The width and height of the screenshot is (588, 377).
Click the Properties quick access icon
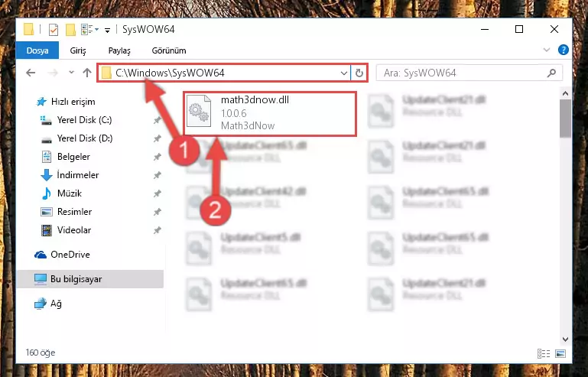[x=54, y=29]
